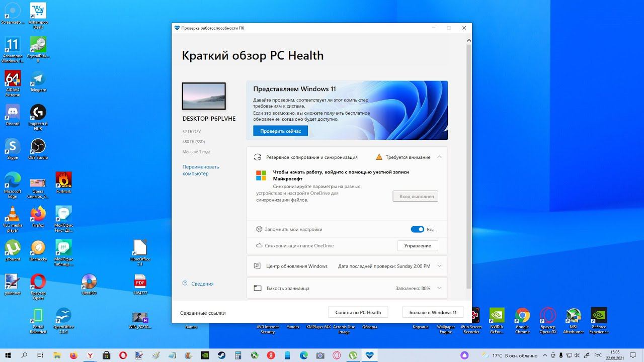The height and width of the screenshot is (362, 644).
Task: Click the Portal Reloaded desktop icon
Action: pyautogui.click(x=38, y=321)
